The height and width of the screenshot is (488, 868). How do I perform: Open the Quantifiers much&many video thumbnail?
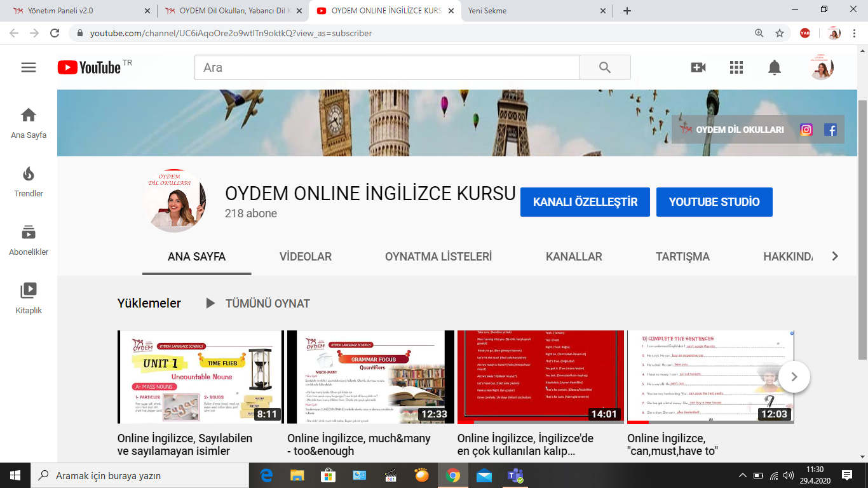pos(370,377)
